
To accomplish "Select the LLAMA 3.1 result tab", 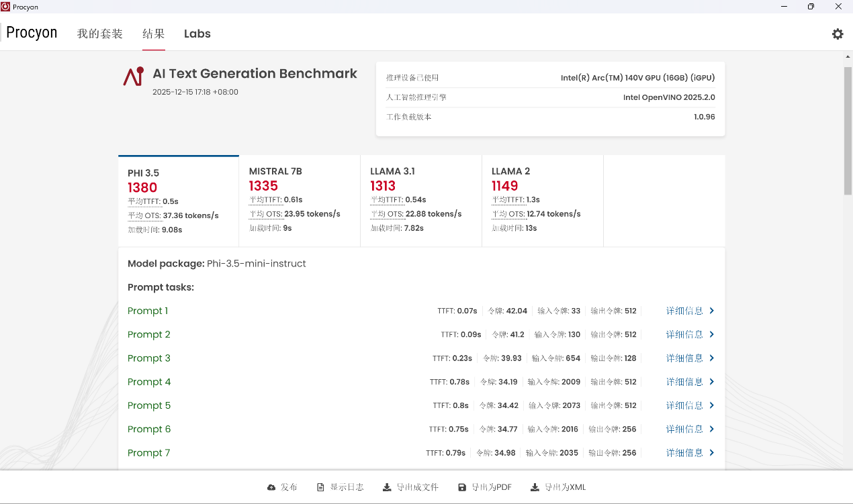I will click(420, 200).
